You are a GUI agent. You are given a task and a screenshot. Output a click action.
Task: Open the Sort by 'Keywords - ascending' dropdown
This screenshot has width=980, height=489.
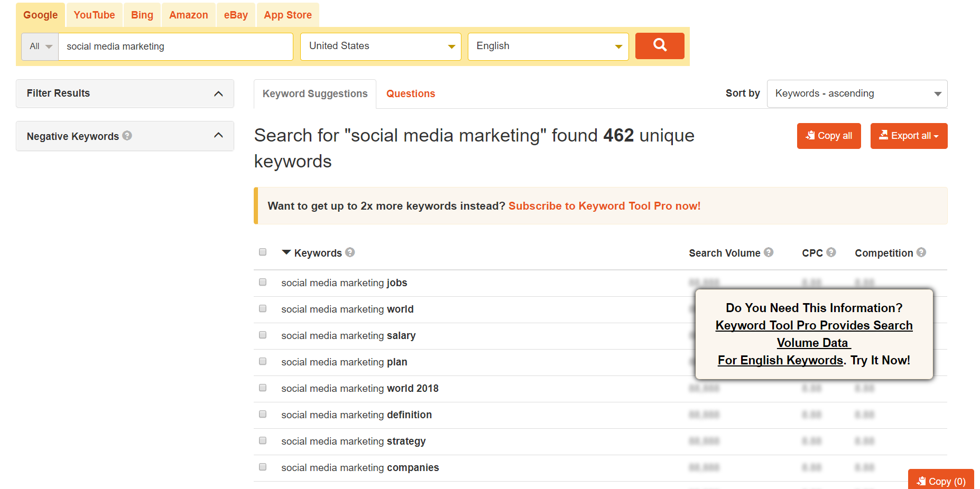[x=857, y=93]
